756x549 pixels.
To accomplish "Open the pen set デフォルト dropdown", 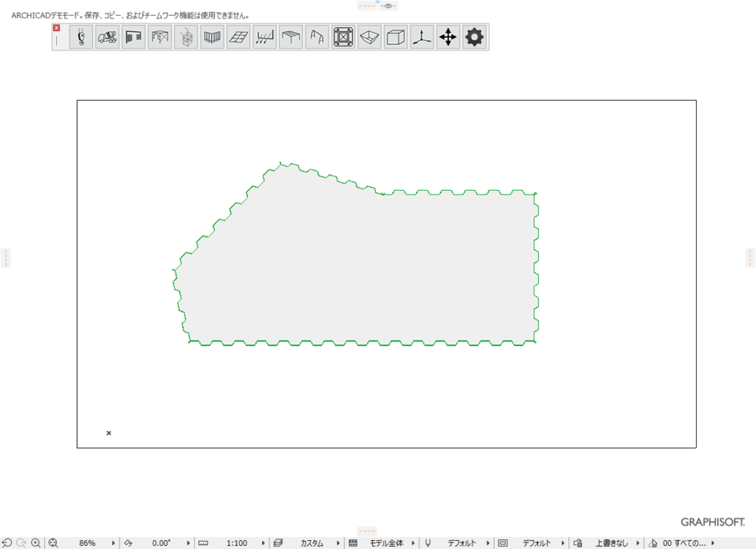I will pos(488,543).
